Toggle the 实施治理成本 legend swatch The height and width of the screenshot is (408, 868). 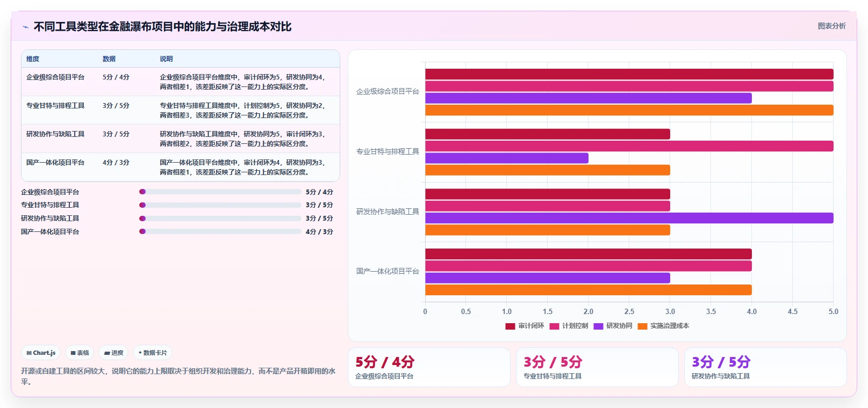pos(642,326)
